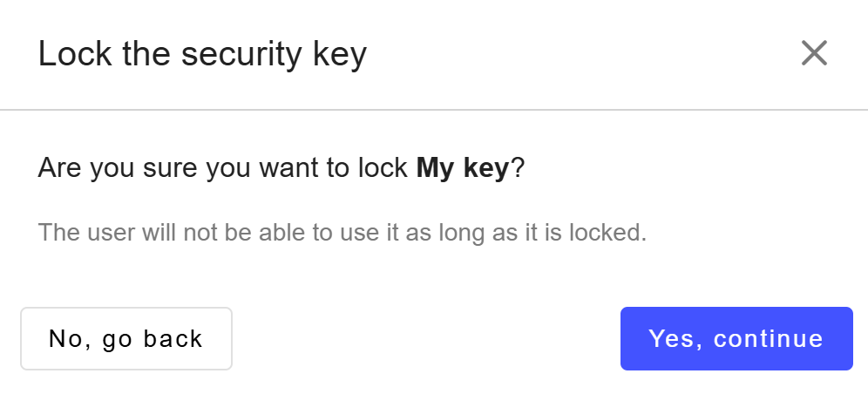This screenshot has width=868, height=394.
Task: Confirm locking My key
Action: coord(736,338)
